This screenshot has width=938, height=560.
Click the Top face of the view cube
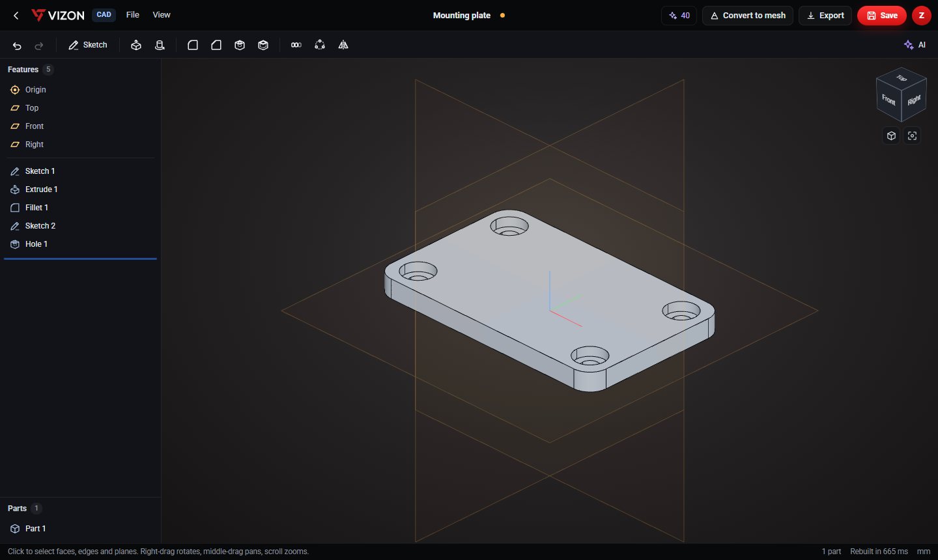[902, 78]
